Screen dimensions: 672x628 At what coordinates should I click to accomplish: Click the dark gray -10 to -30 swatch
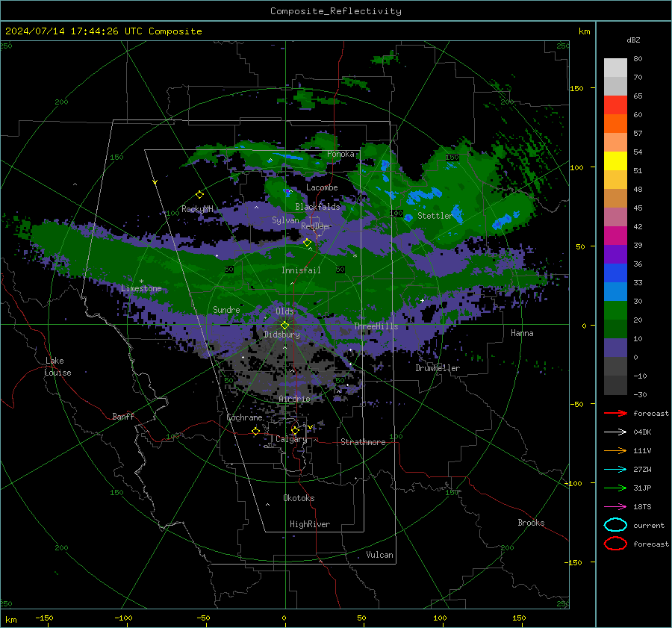pyautogui.click(x=615, y=385)
